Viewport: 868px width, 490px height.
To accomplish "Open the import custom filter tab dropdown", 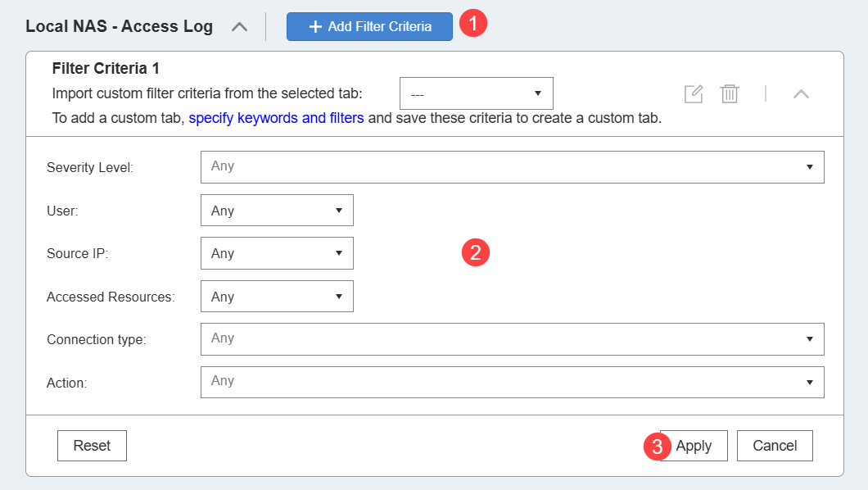I will 476,93.
